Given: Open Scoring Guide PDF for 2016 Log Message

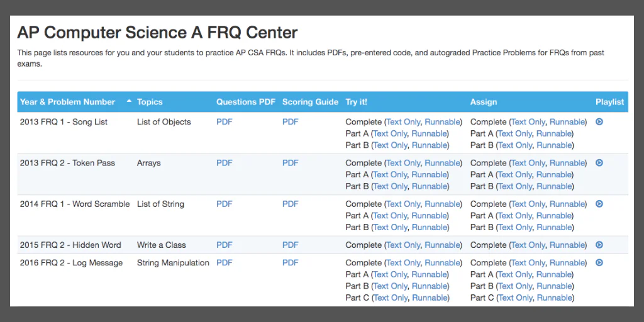Looking at the screenshot, I should pos(290,263).
